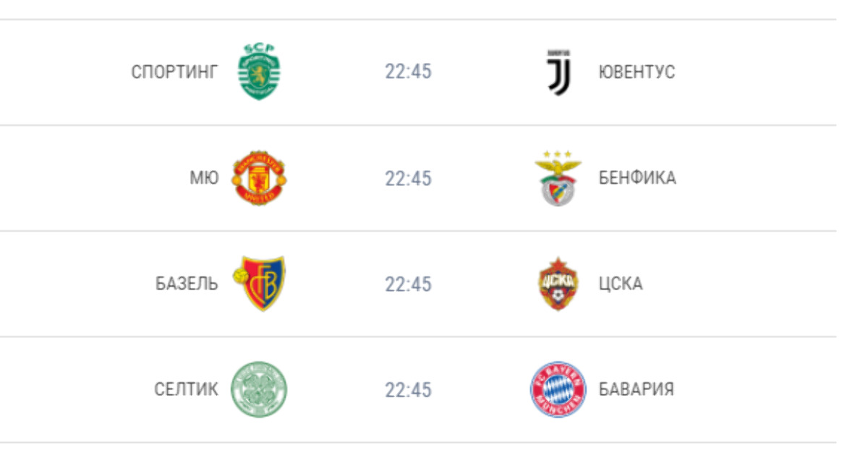Open the СПОРТИНГ team name link

click(174, 72)
